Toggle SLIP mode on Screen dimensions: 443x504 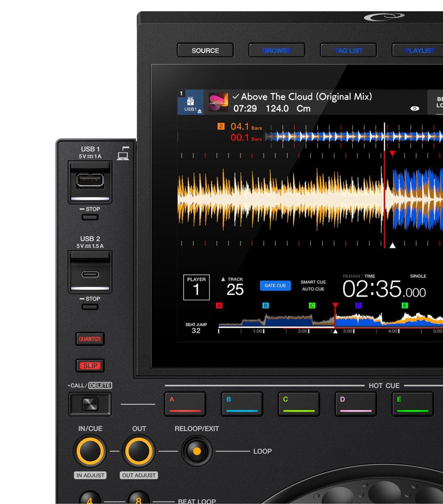coord(90,365)
